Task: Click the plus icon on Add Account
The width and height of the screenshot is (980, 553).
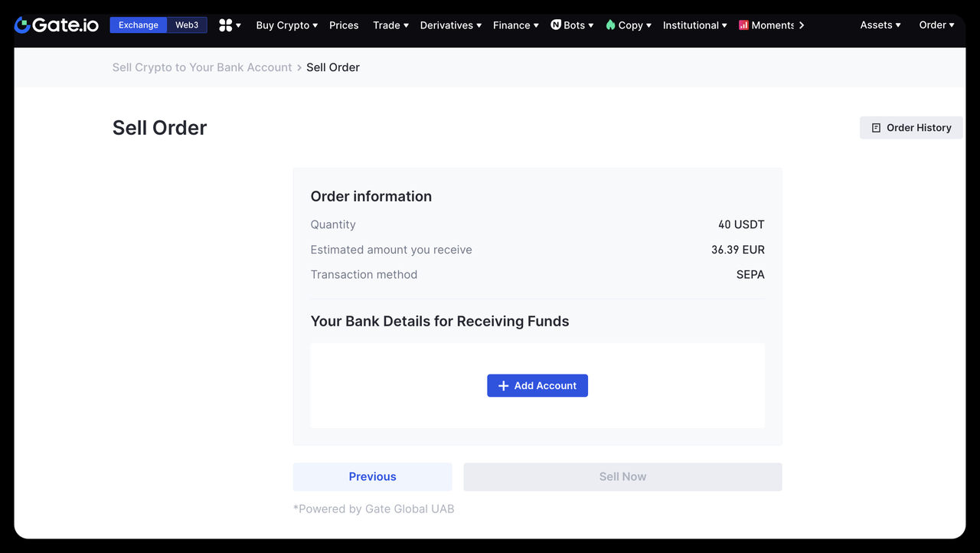Action: click(x=503, y=386)
